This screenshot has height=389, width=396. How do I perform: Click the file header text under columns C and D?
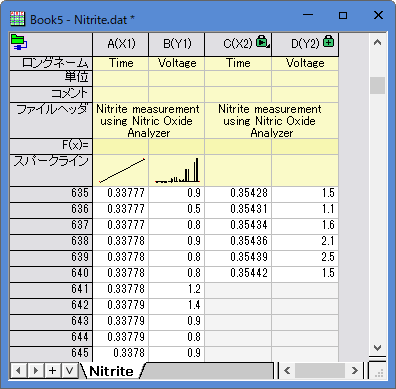tap(272, 121)
